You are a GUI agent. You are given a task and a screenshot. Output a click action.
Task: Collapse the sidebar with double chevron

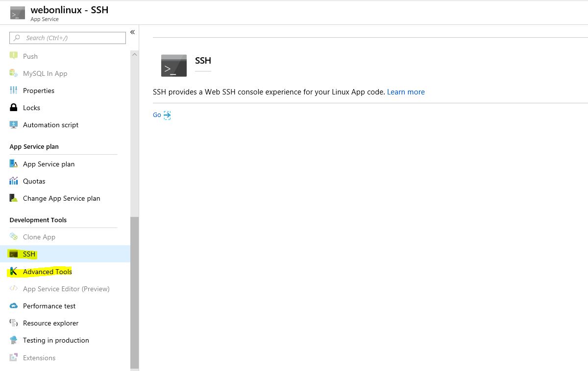[132, 32]
